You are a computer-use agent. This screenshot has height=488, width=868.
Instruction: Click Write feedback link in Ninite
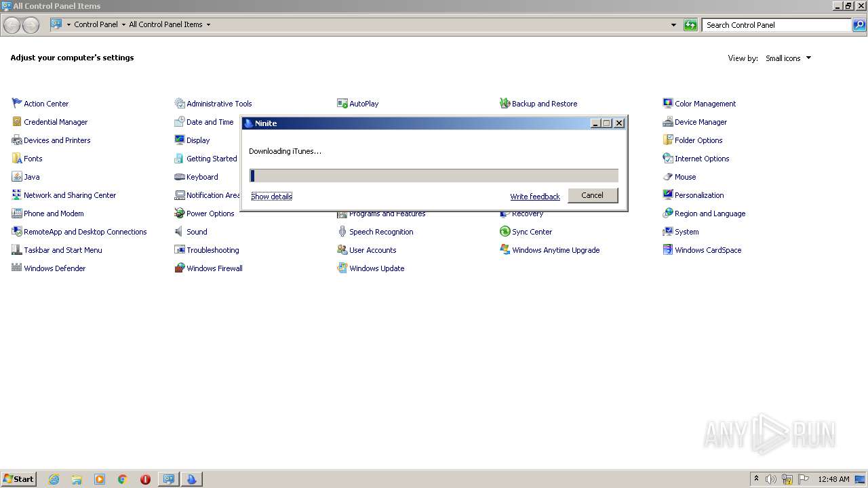[x=535, y=197]
